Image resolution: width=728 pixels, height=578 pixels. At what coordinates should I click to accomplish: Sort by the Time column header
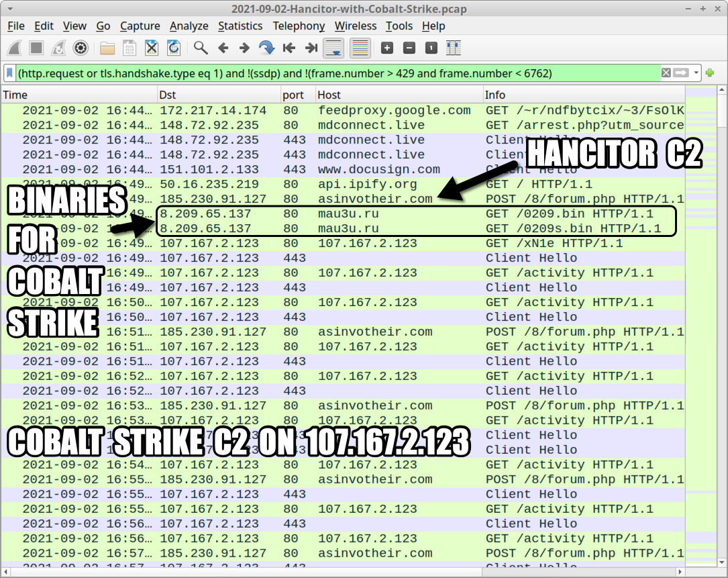(79, 95)
